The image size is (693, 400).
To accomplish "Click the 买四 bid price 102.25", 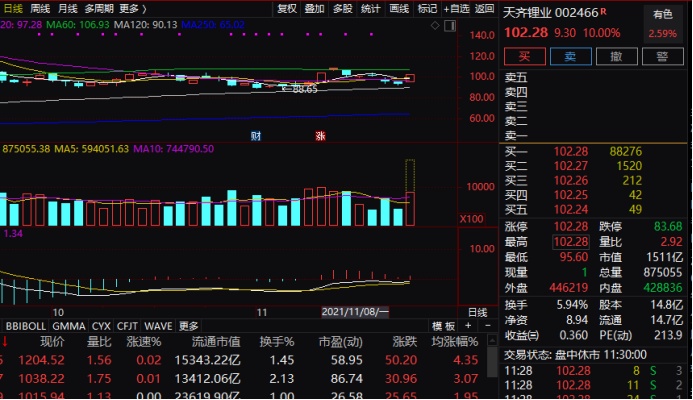I will [x=571, y=195].
